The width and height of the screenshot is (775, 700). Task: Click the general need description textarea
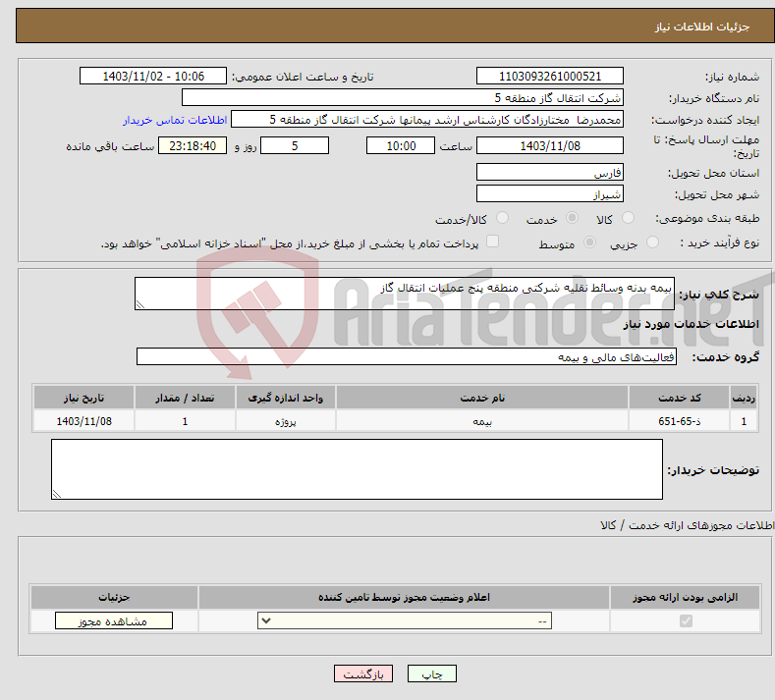coord(405,294)
